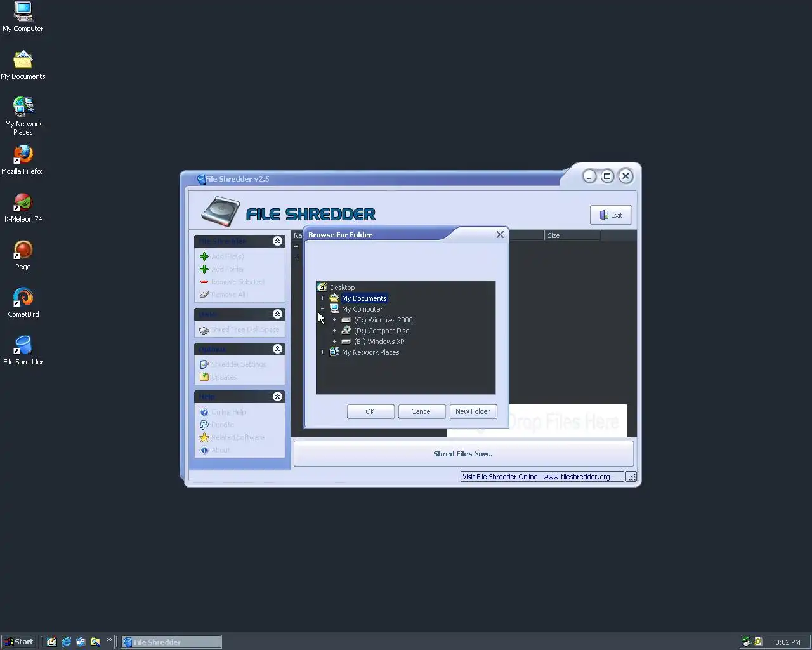Select the Pego desktop shortcut

coord(23,255)
